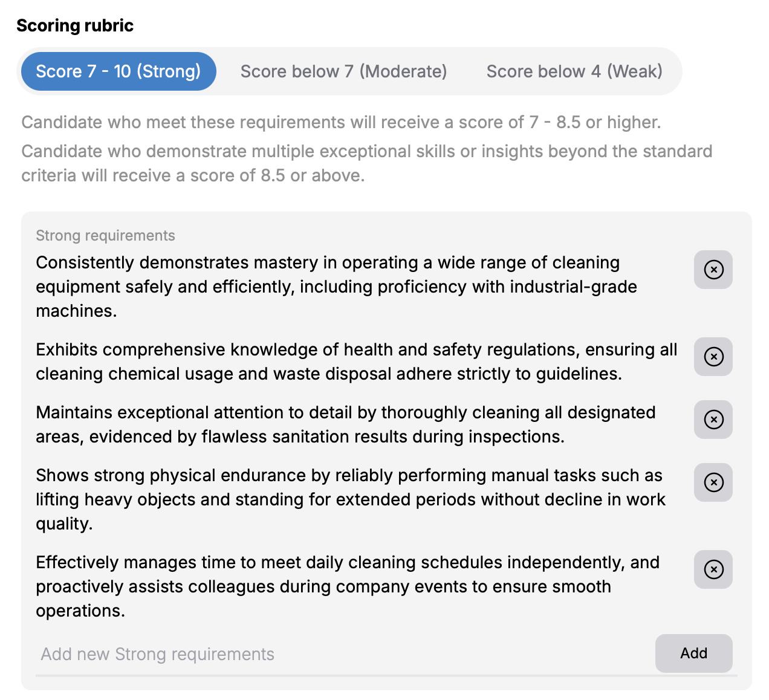This screenshot has height=700, width=769.
Task: Select the strong physical endurance requirement text
Action: [351, 499]
